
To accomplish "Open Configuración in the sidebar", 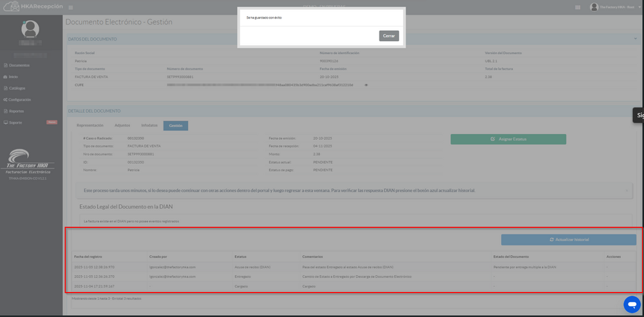I will [19, 100].
